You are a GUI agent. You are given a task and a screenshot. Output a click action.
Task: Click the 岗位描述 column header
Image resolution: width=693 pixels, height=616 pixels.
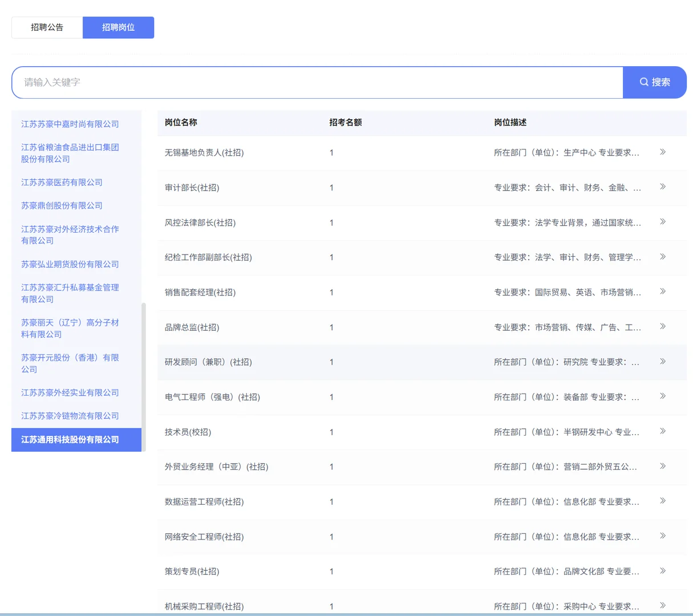tap(510, 122)
